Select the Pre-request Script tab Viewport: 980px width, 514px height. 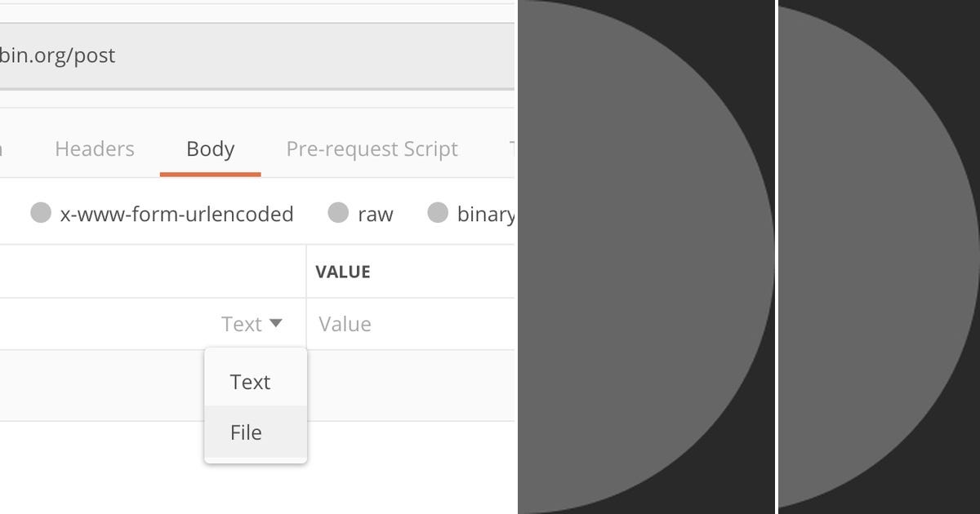(372, 148)
